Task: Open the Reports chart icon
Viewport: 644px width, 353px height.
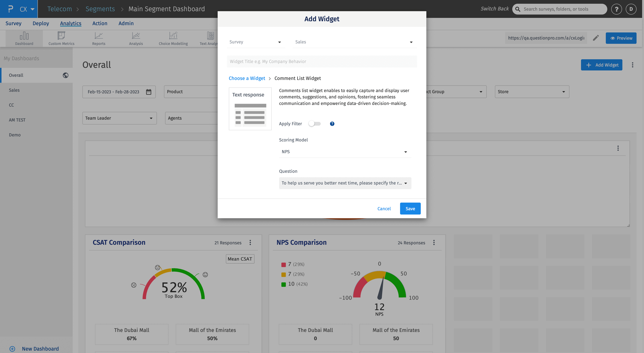Action: 99,36
